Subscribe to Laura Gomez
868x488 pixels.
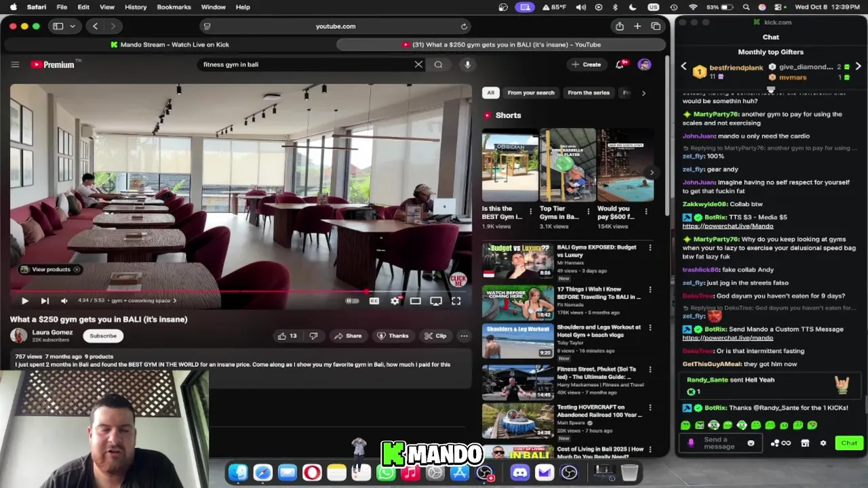[x=103, y=335]
